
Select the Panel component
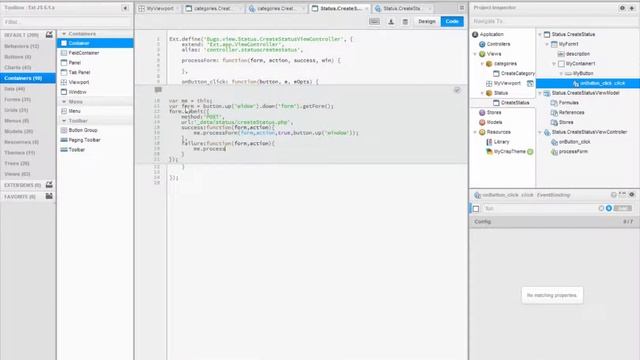[95, 62]
